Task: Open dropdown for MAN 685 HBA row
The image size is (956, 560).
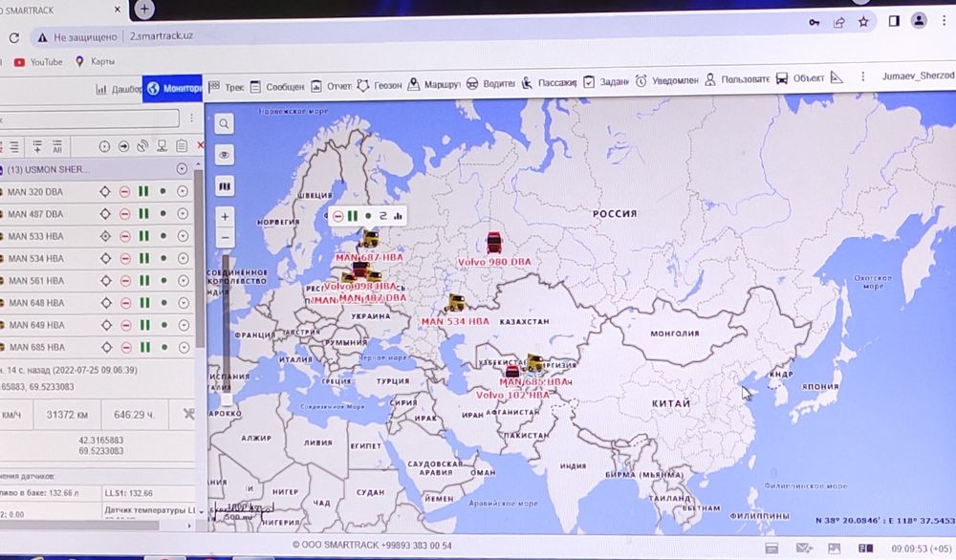Action: click(x=184, y=347)
